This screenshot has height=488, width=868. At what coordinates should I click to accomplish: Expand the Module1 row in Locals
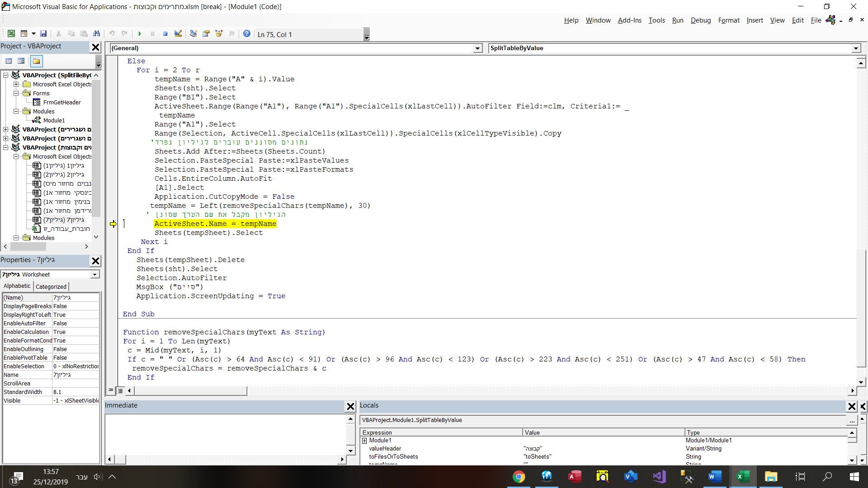(x=364, y=441)
